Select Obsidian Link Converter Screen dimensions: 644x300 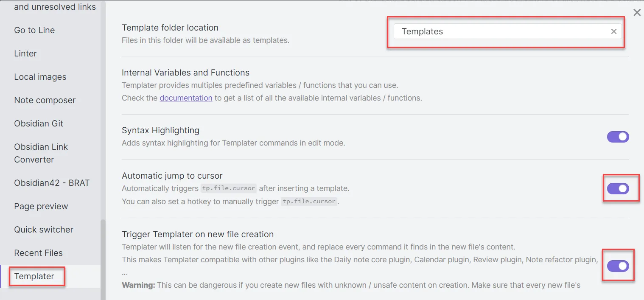(41, 153)
